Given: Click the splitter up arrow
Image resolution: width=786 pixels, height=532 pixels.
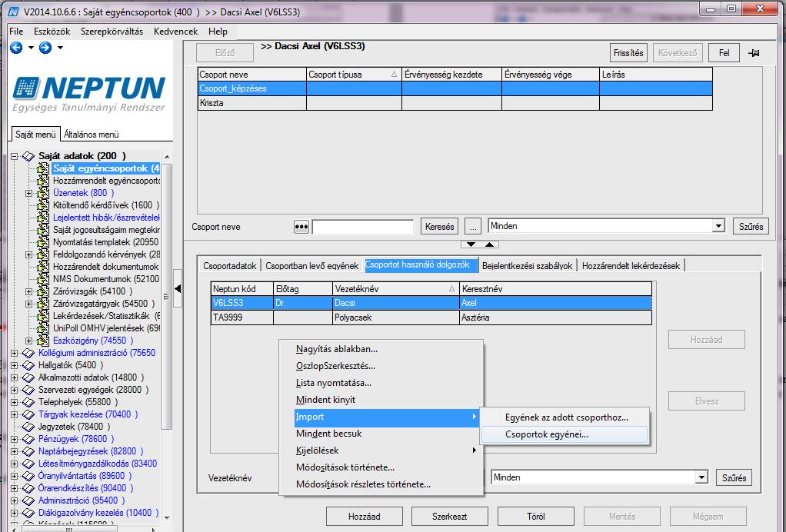Looking at the screenshot, I should pos(489,244).
